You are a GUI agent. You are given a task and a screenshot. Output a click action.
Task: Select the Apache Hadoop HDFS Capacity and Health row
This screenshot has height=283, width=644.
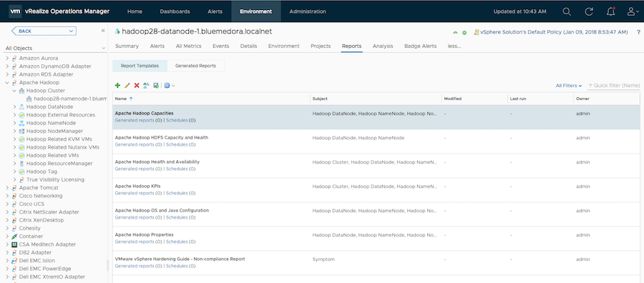click(x=376, y=141)
